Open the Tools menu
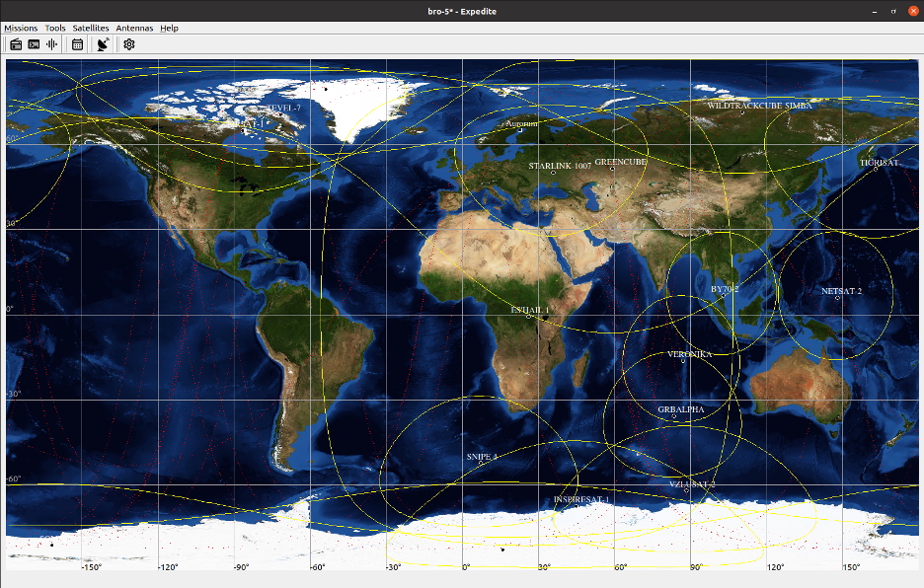The image size is (924, 588). point(55,28)
